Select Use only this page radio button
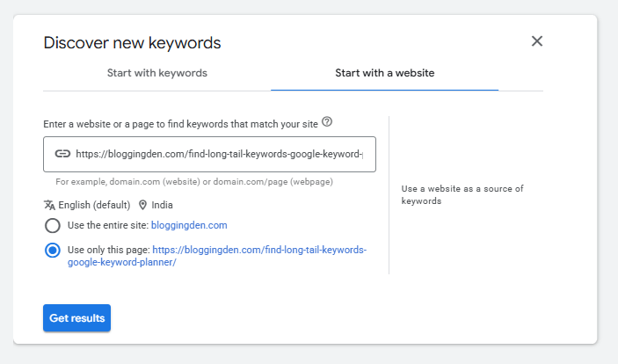 point(53,250)
